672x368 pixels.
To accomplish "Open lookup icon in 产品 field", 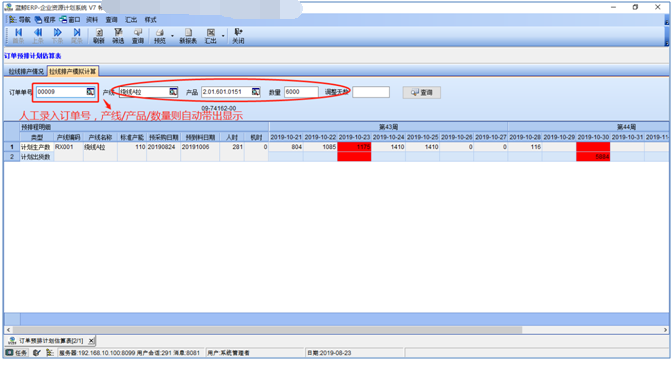I will point(256,92).
